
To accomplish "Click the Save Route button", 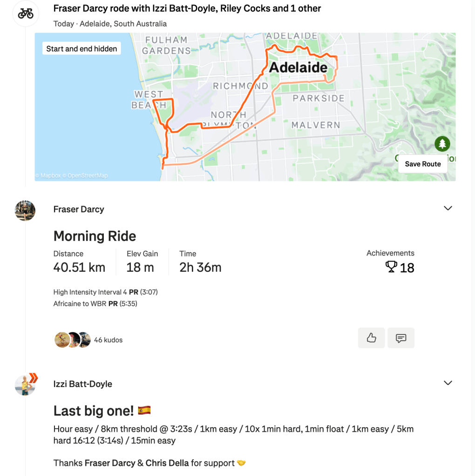I will coord(422,164).
